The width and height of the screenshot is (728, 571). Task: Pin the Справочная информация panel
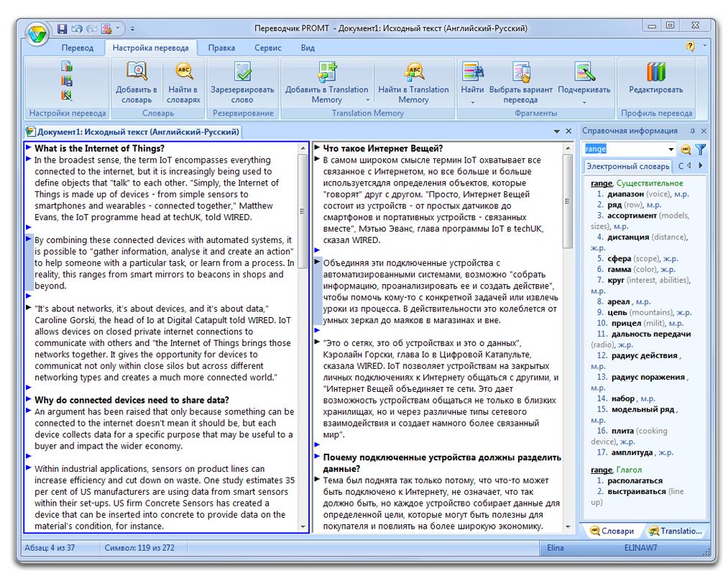pyautogui.click(x=692, y=131)
